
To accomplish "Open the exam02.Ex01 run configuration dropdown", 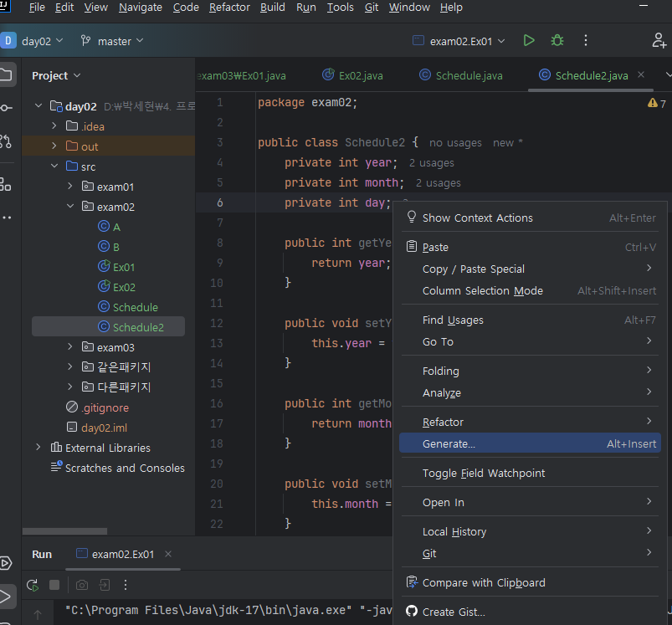I will [x=459, y=41].
